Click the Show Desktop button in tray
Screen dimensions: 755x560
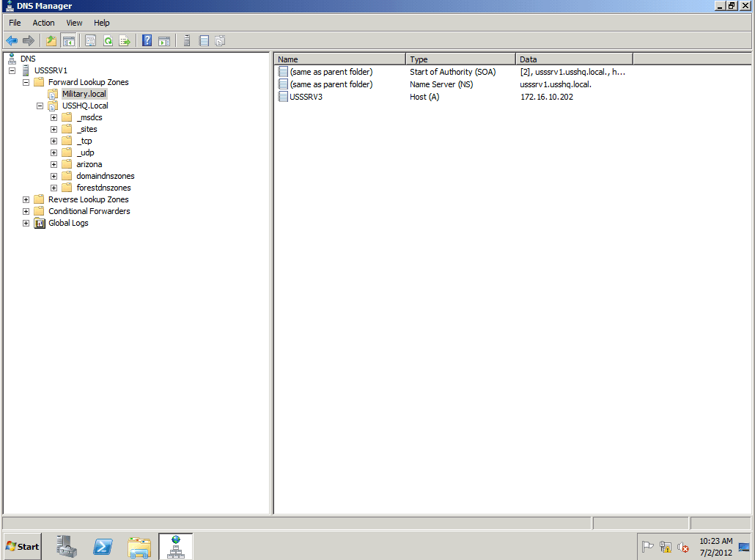pyautogui.click(x=745, y=547)
